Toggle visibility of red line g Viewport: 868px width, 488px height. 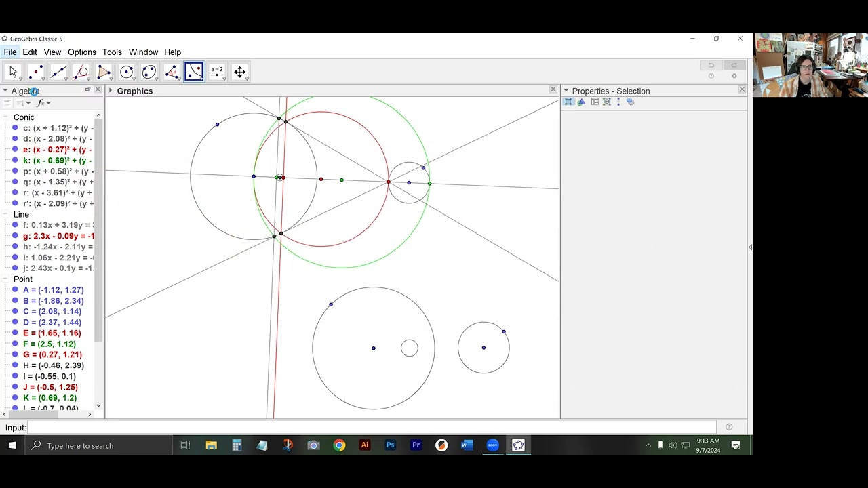point(15,236)
